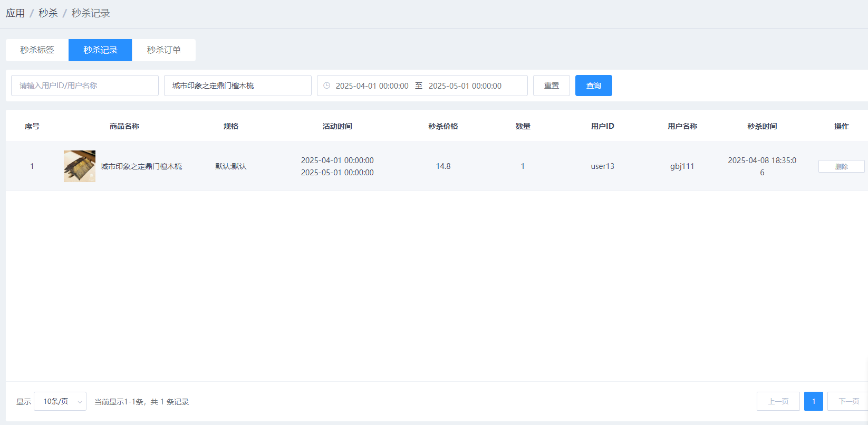Navigate to 应用 in the breadcrumb
The height and width of the screenshot is (425, 868).
(15, 13)
